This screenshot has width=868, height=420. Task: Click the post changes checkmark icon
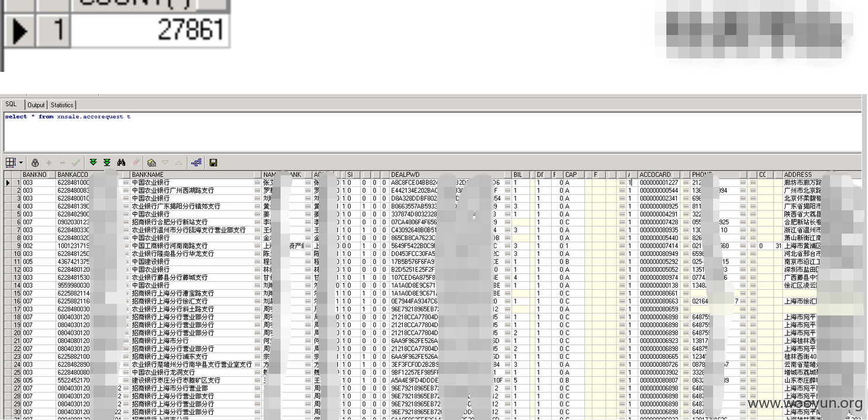pyautogui.click(x=76, y=163)
